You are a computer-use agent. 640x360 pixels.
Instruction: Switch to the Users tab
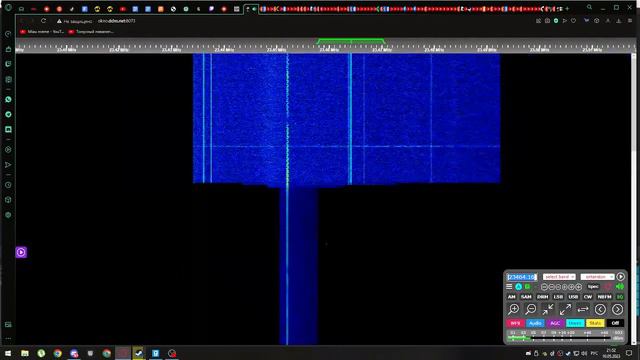575,323
